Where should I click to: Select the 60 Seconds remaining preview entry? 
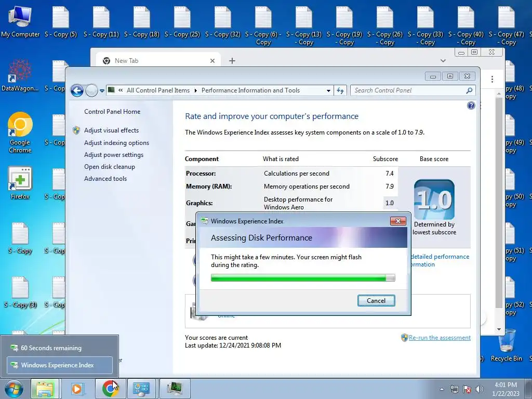(x=60, y=348)
